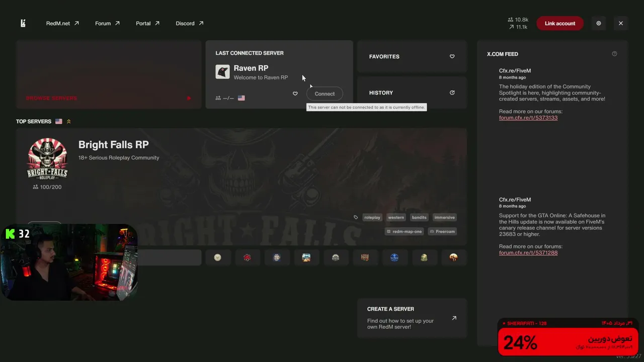The image size is (644, 362).
Task: Select the Little Creek server icon
Action: pos(365,257)
